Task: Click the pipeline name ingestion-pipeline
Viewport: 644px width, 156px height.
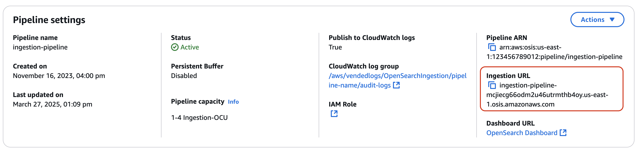Action: (x=40, y=47)
